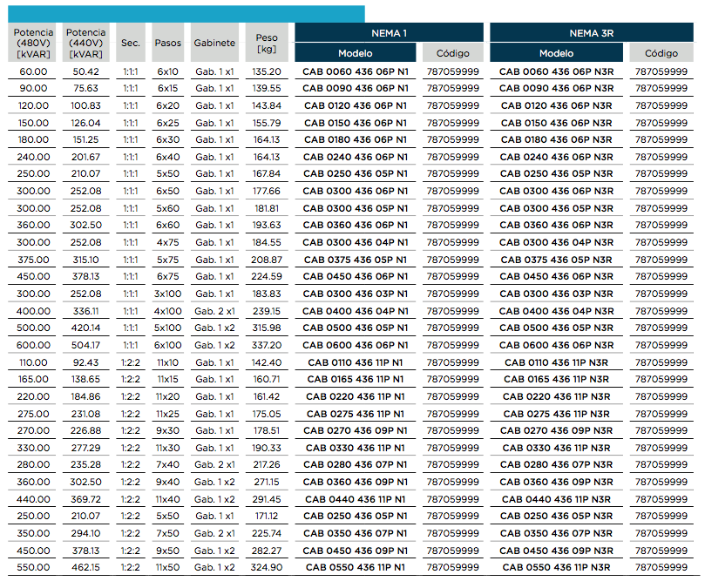Select model CAB 0240 436 06P N3R
This screenshot has height=588, width=705.
point(556,157)
